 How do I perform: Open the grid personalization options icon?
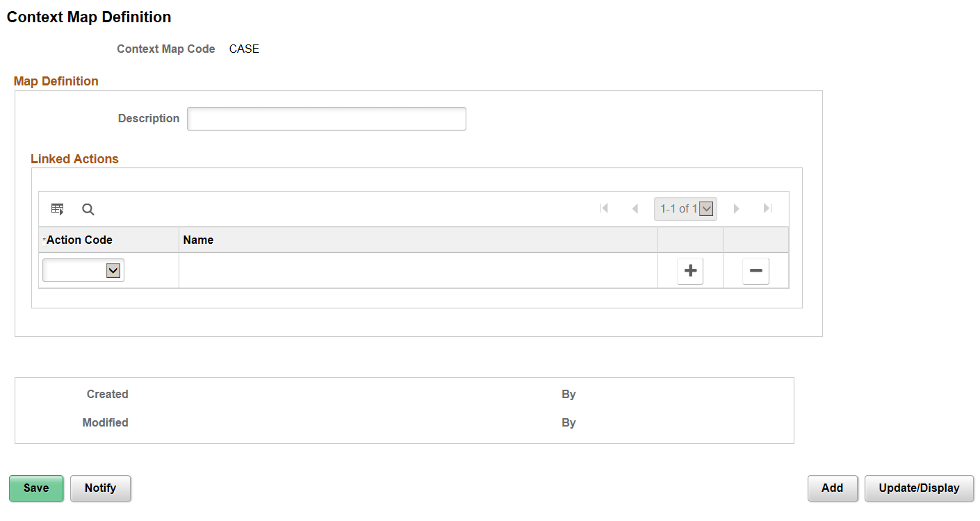[57, 208]
